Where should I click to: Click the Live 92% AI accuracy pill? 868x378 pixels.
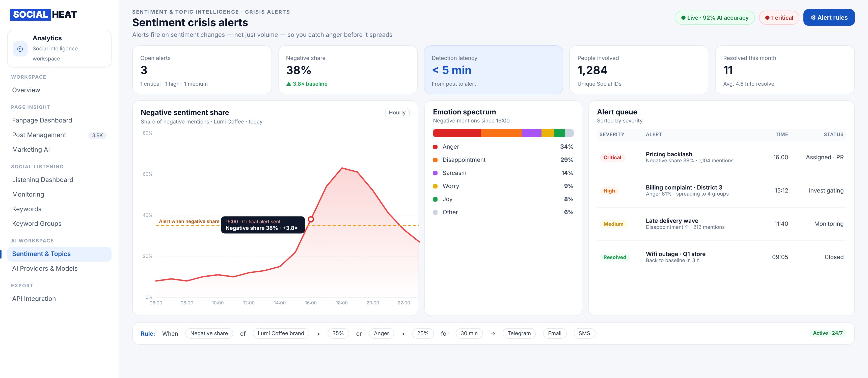(x=714, y=18)
